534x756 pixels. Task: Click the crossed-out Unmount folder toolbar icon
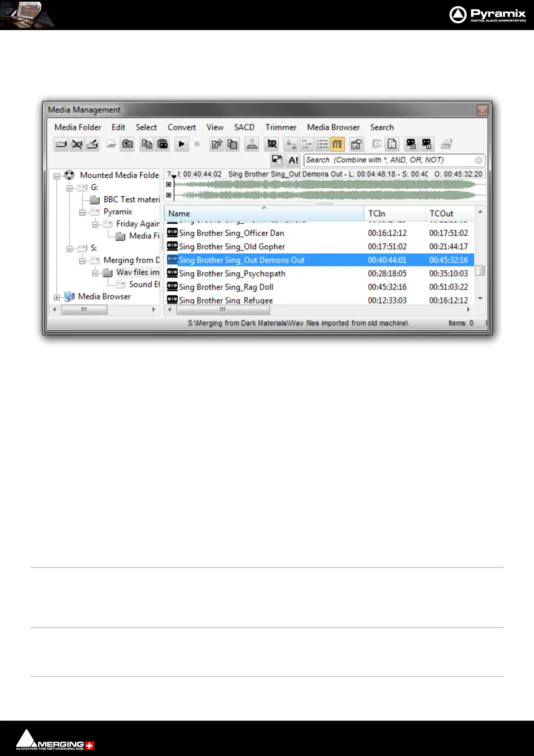[x=77, y=144]
